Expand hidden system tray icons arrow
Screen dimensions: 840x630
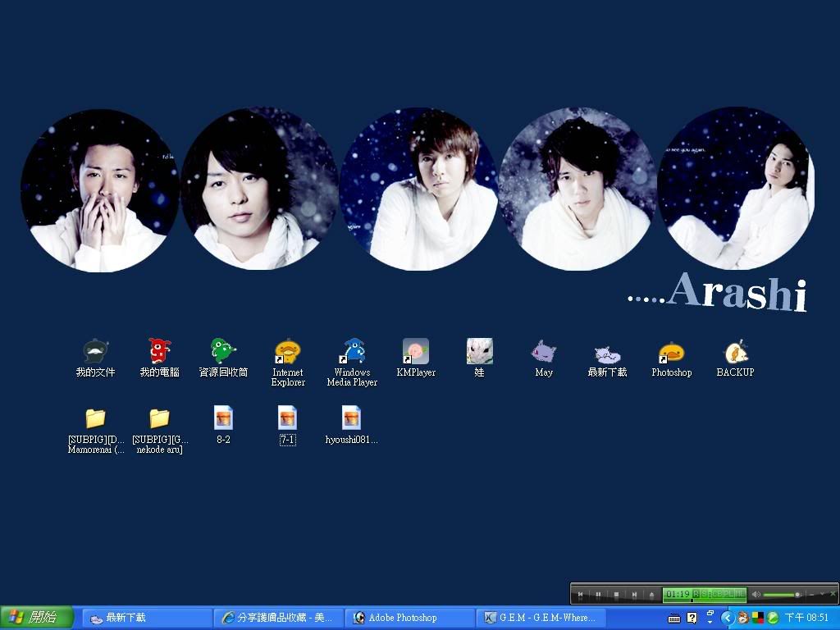(x=727, y=618)
